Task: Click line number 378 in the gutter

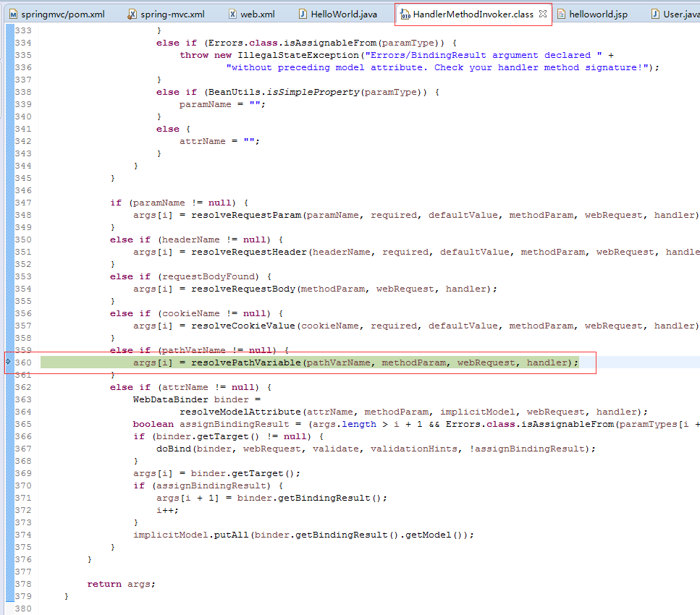Action: coord(23,584)
